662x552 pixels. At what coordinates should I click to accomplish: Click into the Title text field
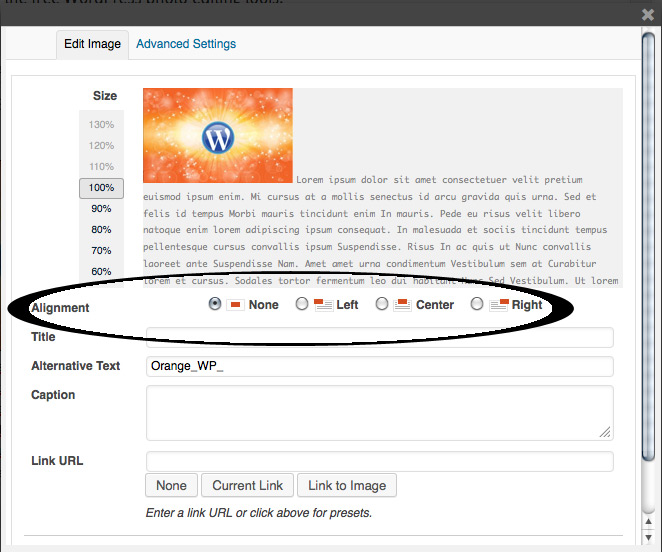click(x=379, y=337)
